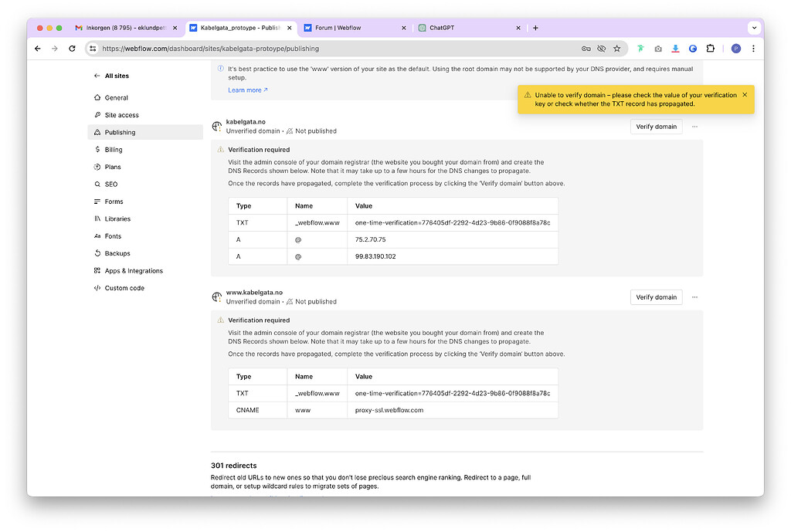Click the macOS green fullscreen window button
This screenshot has height=532, width=791.
[x=59, y=28]
